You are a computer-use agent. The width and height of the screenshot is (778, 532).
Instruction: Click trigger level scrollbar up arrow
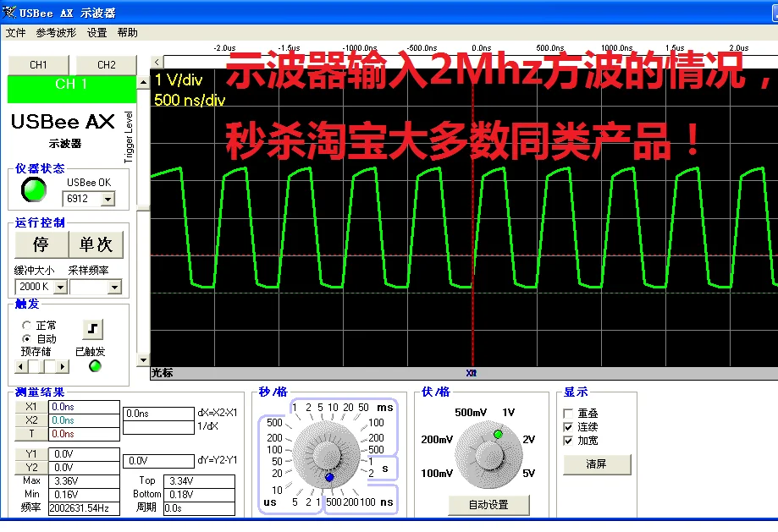point(143,82)
